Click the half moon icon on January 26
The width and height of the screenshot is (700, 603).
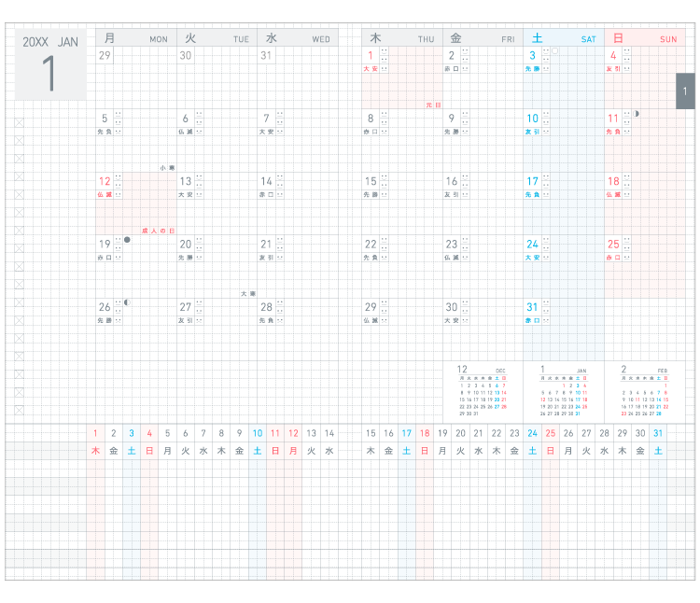click(x=127, y=302)
